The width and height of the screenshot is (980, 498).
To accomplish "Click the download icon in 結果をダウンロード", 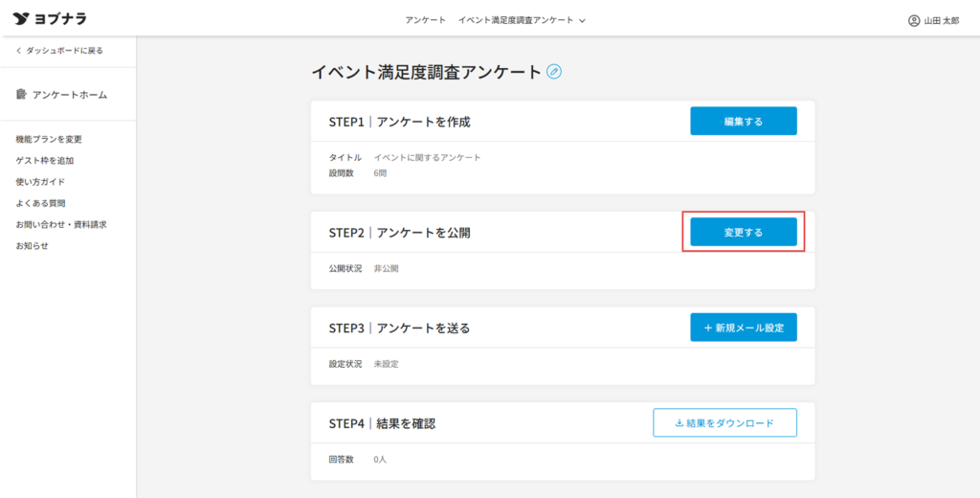I will click(679, 422).
